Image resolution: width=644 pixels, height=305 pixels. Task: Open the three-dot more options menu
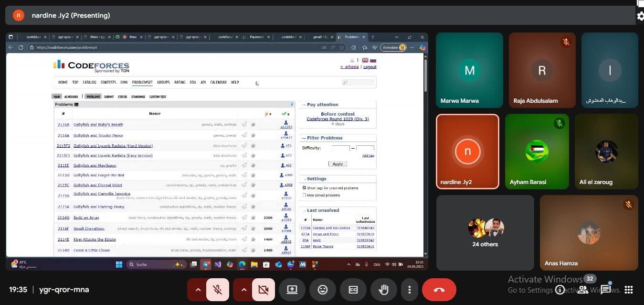(x=409, y=290)
